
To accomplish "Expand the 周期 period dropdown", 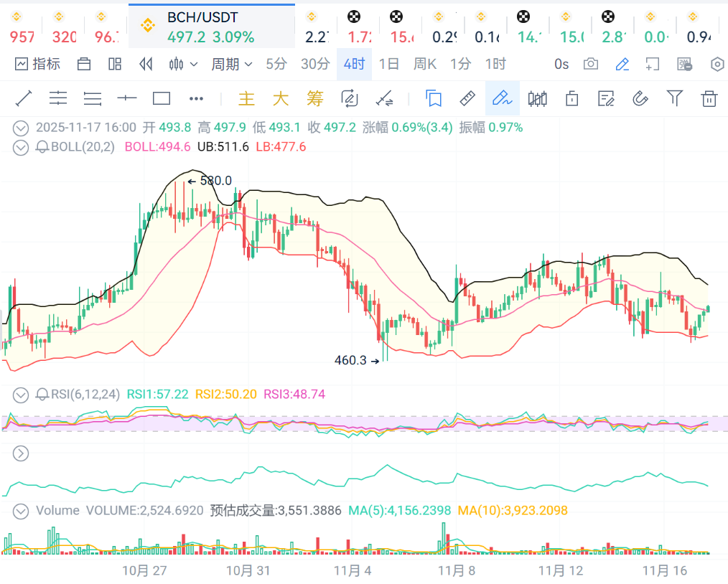I will (231, 64).
